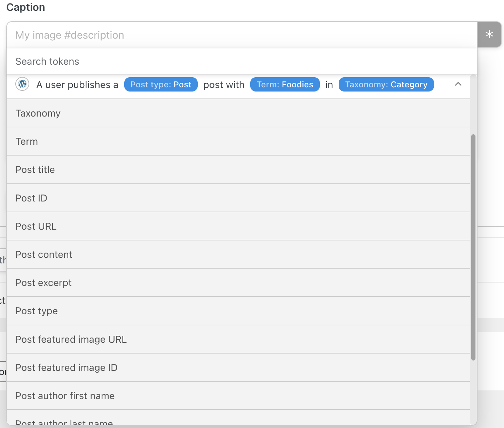Click the 'A user publishes a' trigger text
Viewport: 504px width, 428px height.
77,85
